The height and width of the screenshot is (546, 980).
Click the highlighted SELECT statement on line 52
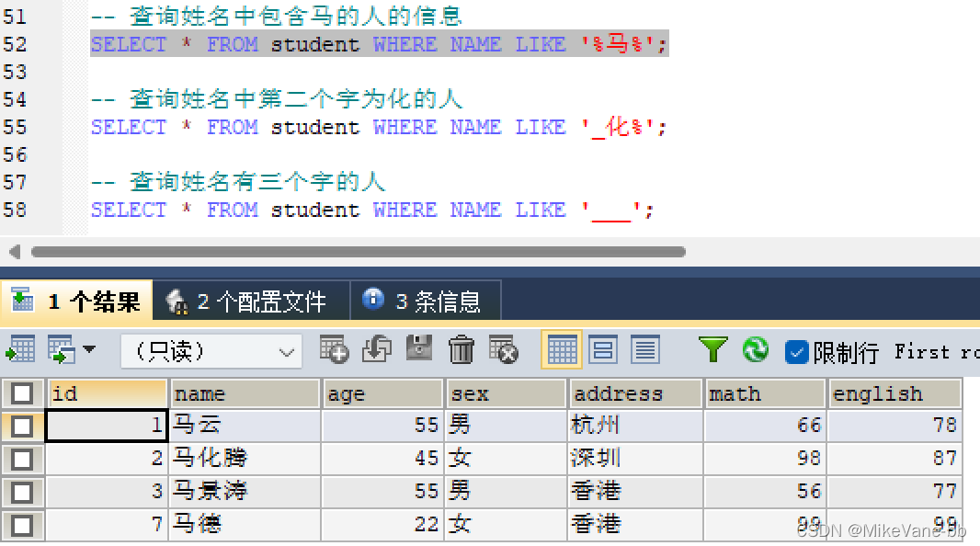380,44
